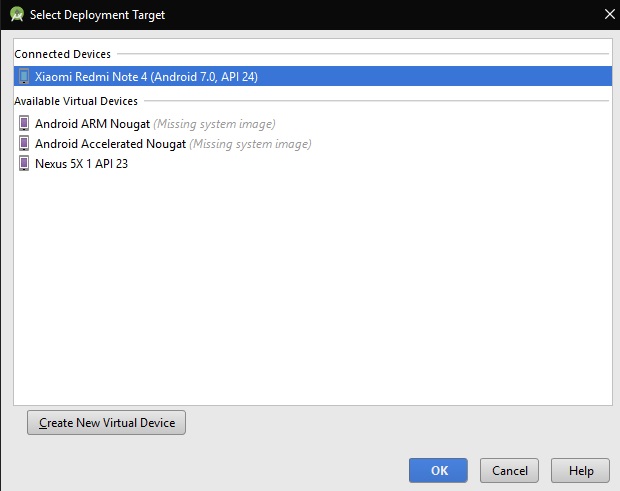The width and height of the screenshot is (620, 491).
Task: Close the Select Deployment Target dialog
Action: click(609, 14)
